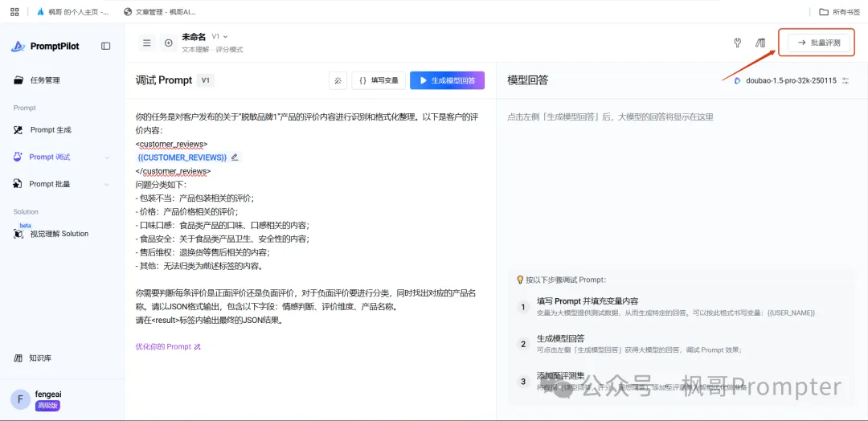
Task: Open 任务管理 in the sidebar
Action: point(45,80)
